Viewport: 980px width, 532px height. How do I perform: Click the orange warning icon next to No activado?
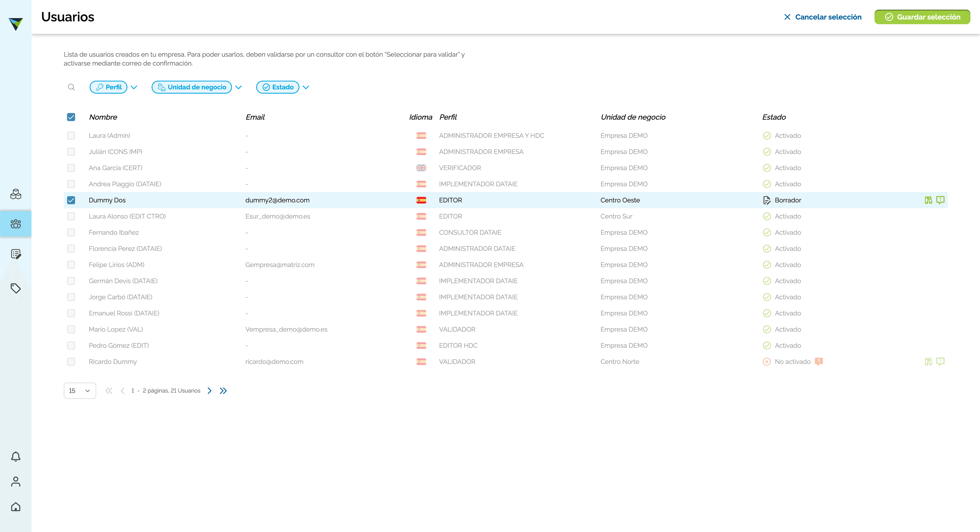point(819,361)
